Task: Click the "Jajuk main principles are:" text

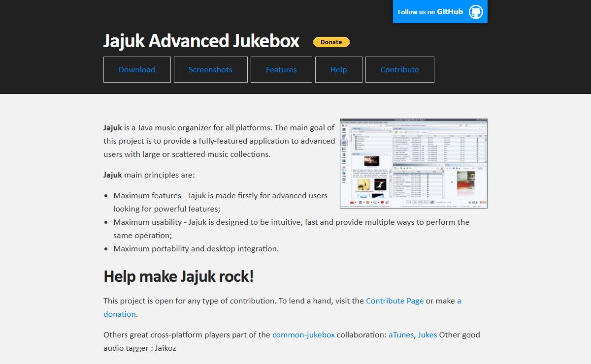Action: tap(149, 175)
